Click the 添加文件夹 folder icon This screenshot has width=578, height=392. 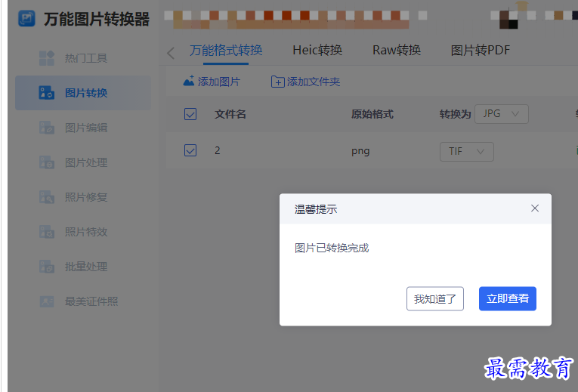click(x=278, y=82)
